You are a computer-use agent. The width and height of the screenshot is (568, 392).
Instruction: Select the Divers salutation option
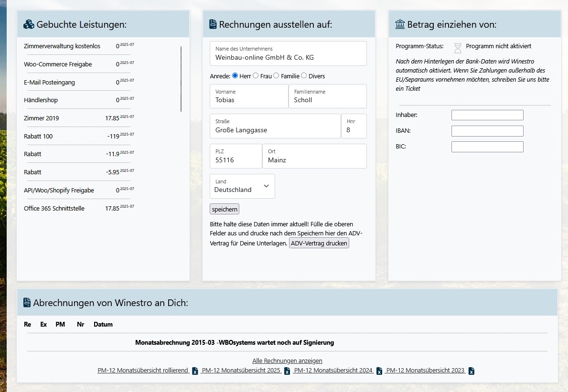point(304,76)
